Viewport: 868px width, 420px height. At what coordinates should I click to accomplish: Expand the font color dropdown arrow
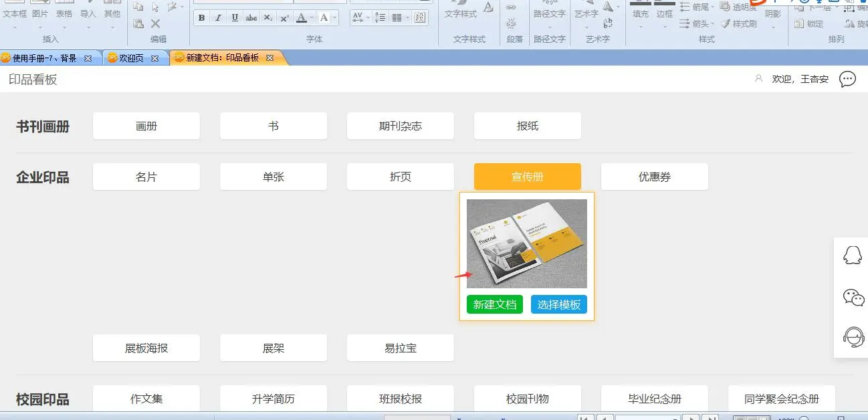tap(312, 18)
